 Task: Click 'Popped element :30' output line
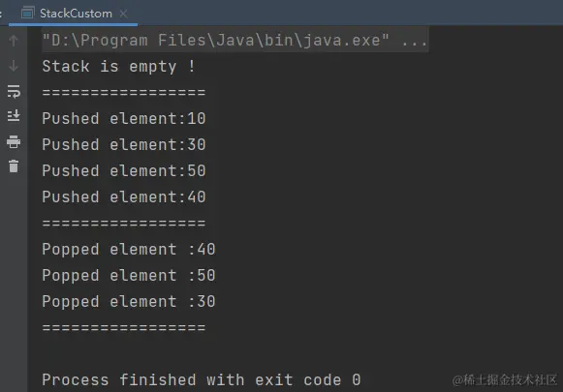[129, 302]
